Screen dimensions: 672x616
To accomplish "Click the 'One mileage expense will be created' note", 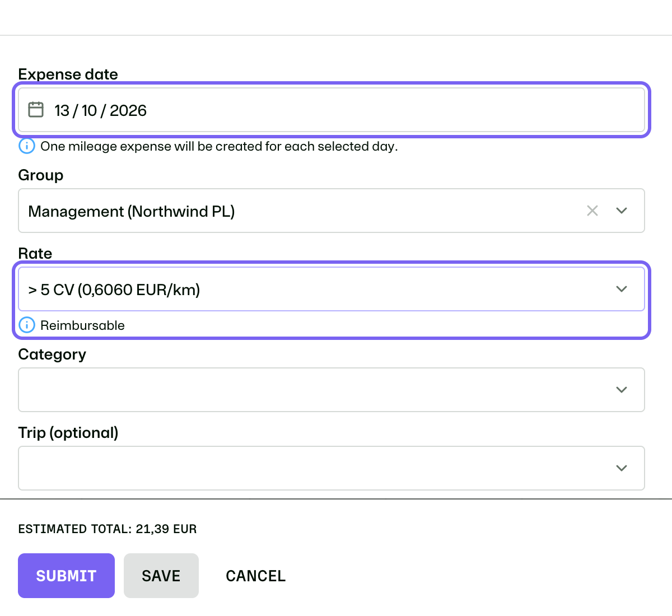I will 219,146.
